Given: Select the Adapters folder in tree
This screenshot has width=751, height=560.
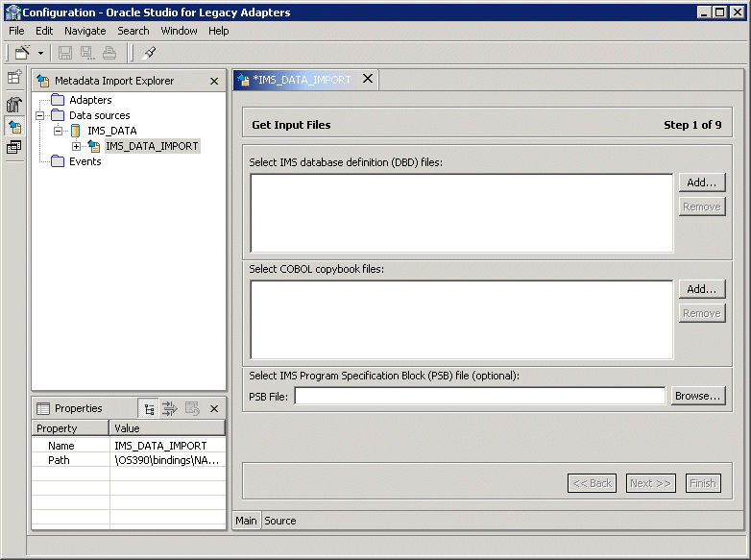Looking at the screenshot, I should 90,100.
